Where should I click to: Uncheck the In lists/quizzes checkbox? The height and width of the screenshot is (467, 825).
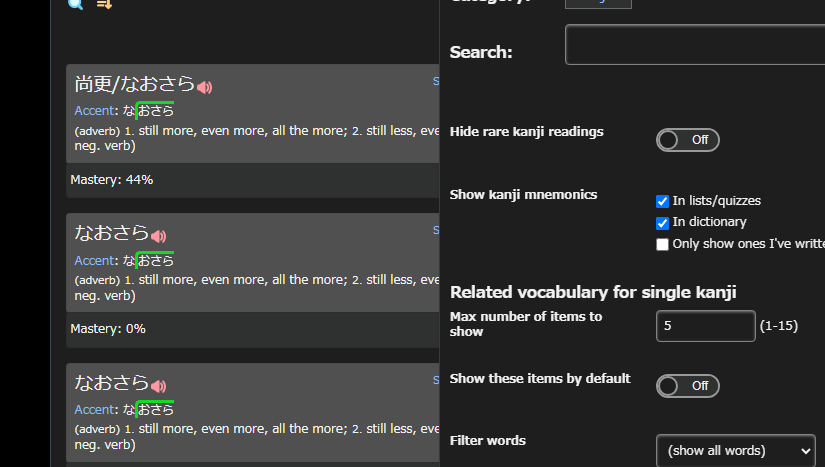point(662,201)
